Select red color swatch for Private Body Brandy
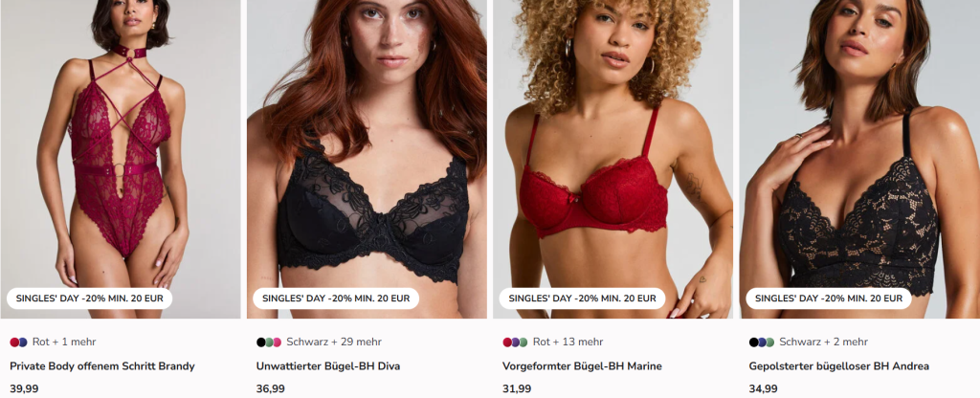980x398 pixels. [x=13, y=343]
